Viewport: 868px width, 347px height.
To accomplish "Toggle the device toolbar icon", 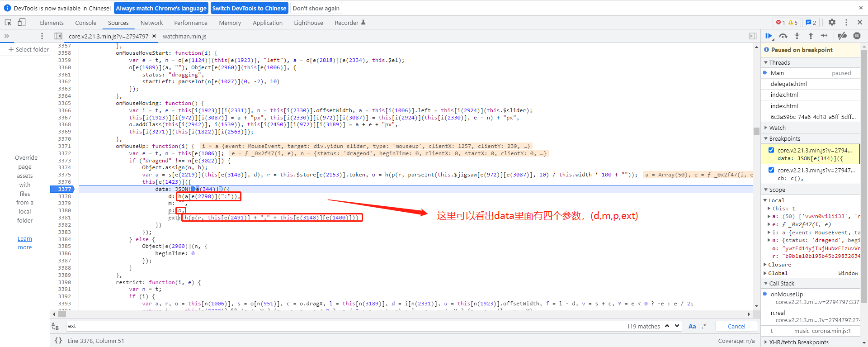I will (x=22, y=23).
